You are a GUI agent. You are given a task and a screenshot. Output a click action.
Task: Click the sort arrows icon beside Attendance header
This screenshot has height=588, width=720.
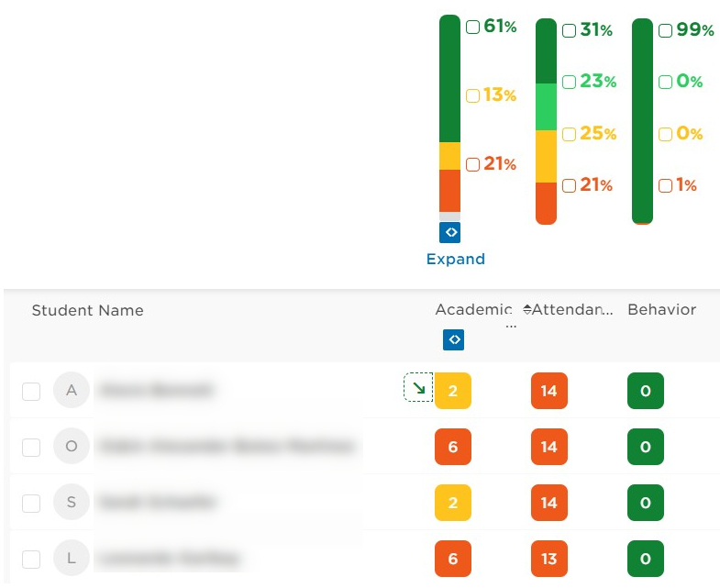coord(527,310)
